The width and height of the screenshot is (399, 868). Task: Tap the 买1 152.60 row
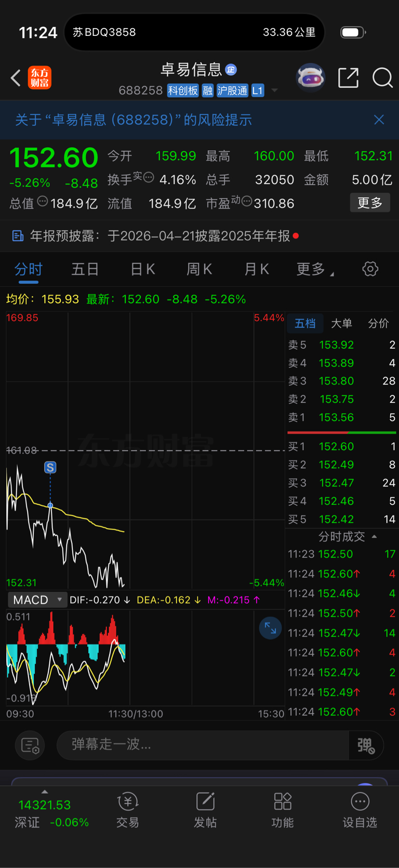pyautogui.click(x=342, y=446)
